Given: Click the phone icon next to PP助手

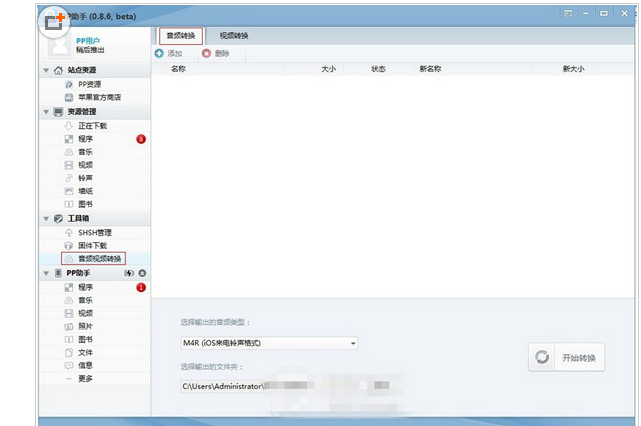Looking at the screenshot, I should click(58, 273).
